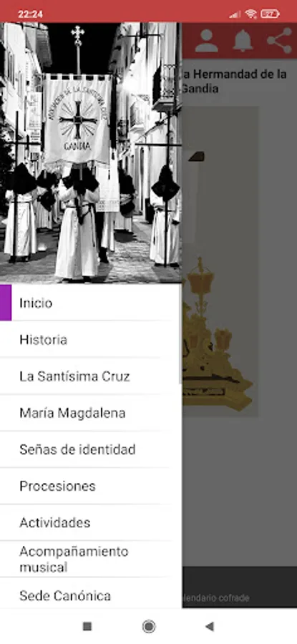Tap the share icon

pos(279,41)
